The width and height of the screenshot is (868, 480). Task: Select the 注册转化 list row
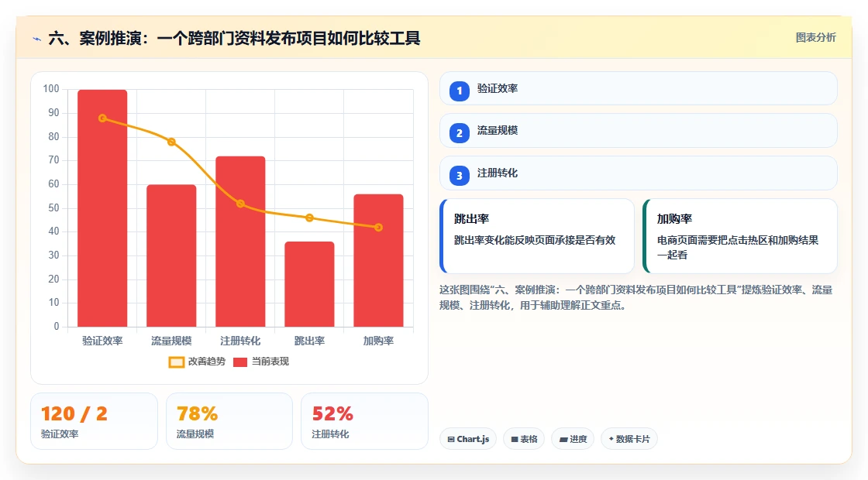pyautogui.click(x=638, y=173)
